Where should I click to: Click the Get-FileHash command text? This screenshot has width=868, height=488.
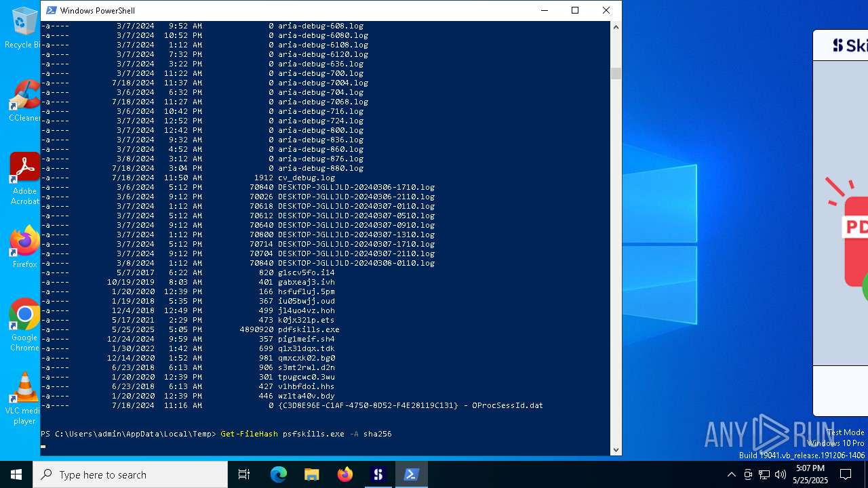click(x=249, y=434)
